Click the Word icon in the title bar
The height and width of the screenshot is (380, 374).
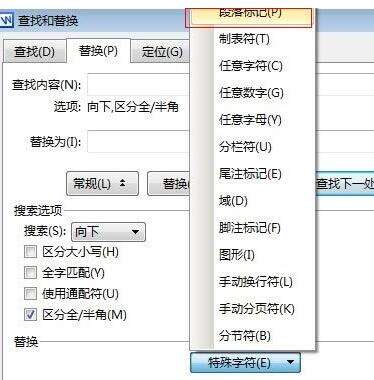[6, 21]
